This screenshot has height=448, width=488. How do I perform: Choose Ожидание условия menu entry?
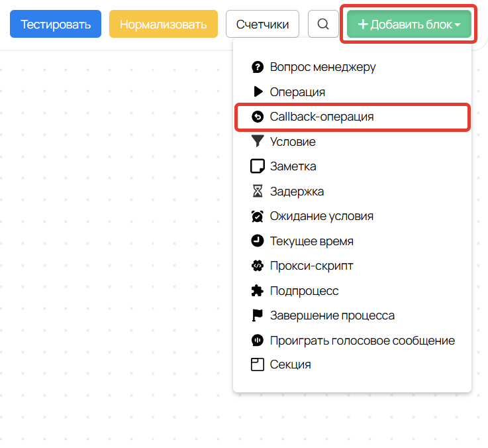point(352,216)
